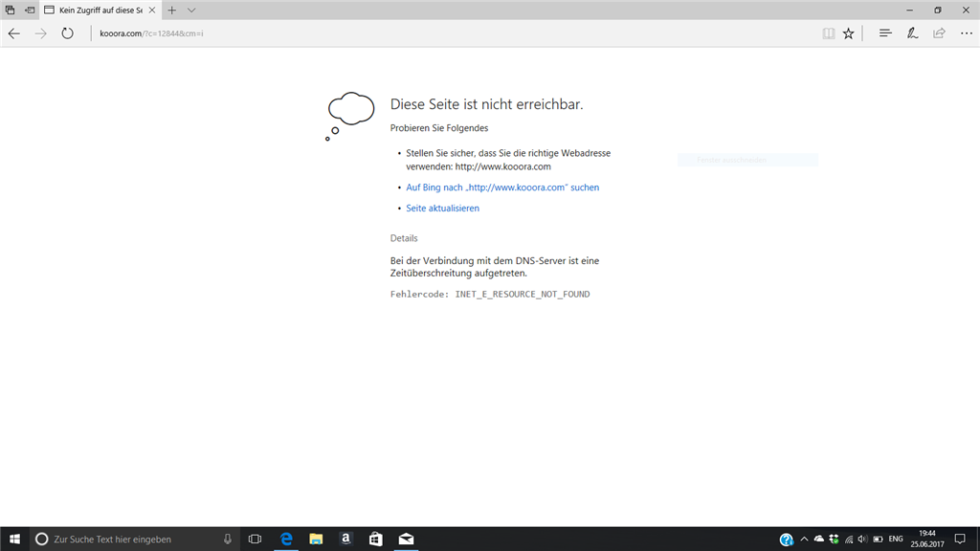Go back to the previous page
This screenshot has width=980, height=551.
[x=13, y=33]
